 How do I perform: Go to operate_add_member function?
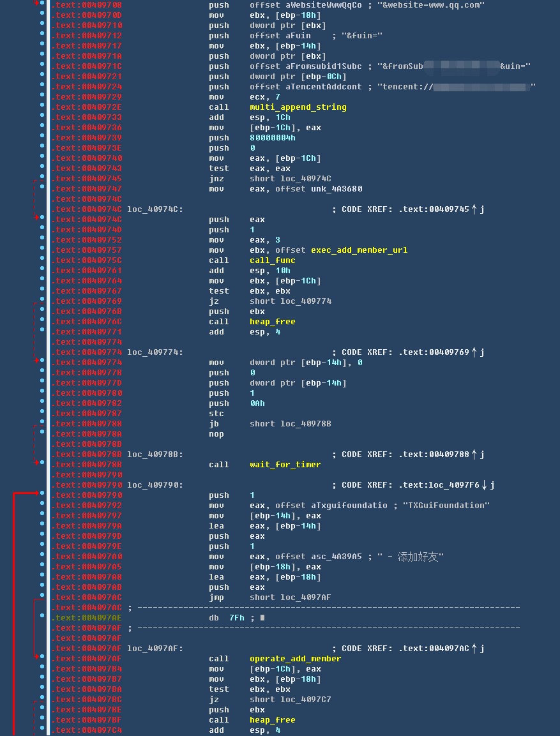coord(295,659)
